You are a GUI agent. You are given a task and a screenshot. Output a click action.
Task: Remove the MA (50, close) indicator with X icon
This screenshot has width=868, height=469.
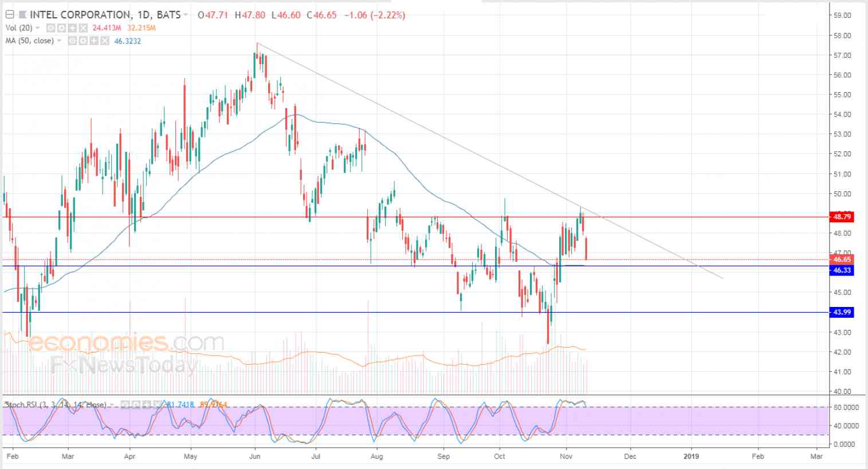(x=105, y=41)
